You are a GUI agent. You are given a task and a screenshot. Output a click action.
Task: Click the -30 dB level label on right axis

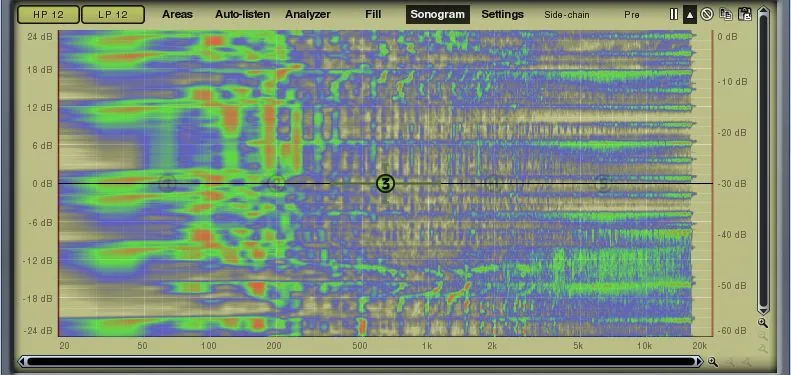[732, 184]
